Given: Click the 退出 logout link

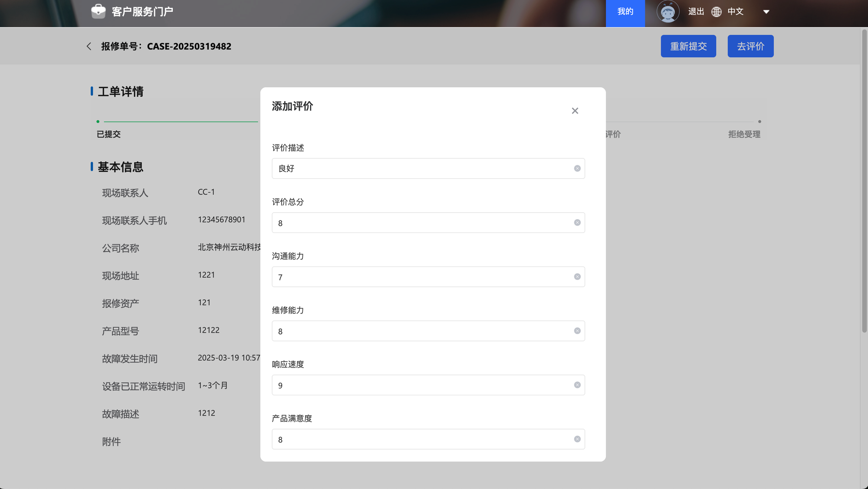Looking at the screenshot, I should point(696,12).
